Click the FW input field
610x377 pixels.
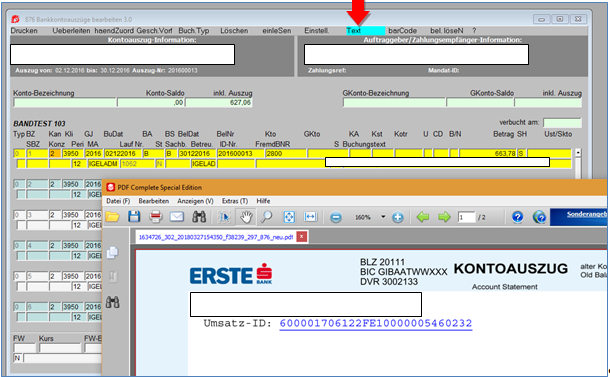[x=25, y=348]
